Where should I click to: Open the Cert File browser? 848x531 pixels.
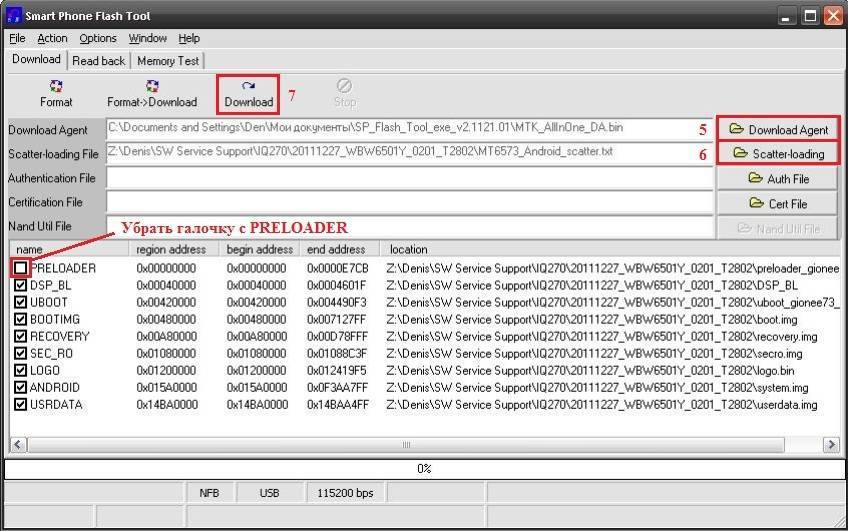point(777,203)
